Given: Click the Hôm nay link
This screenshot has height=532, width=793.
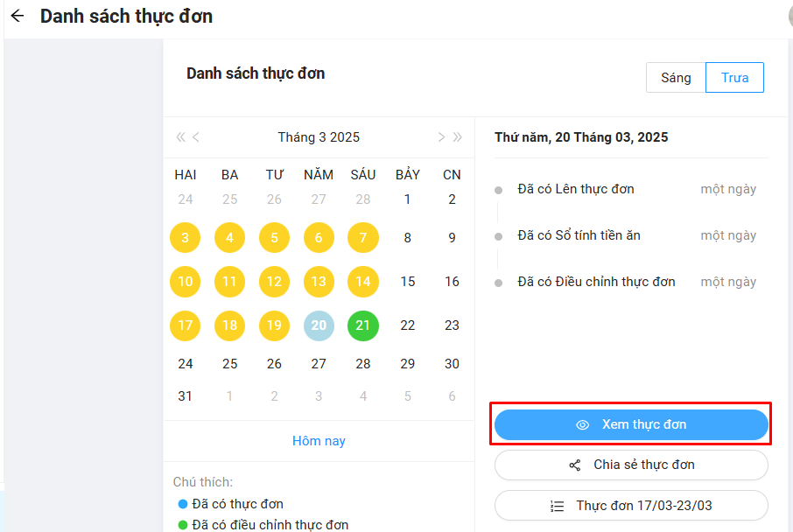Looking at the screenshot, I should point(319,441).
